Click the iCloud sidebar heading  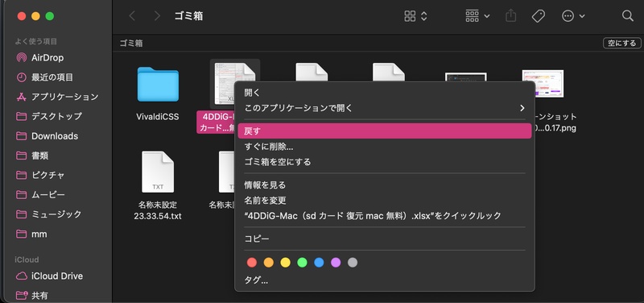pyautogui.click(x=27, y=259)
